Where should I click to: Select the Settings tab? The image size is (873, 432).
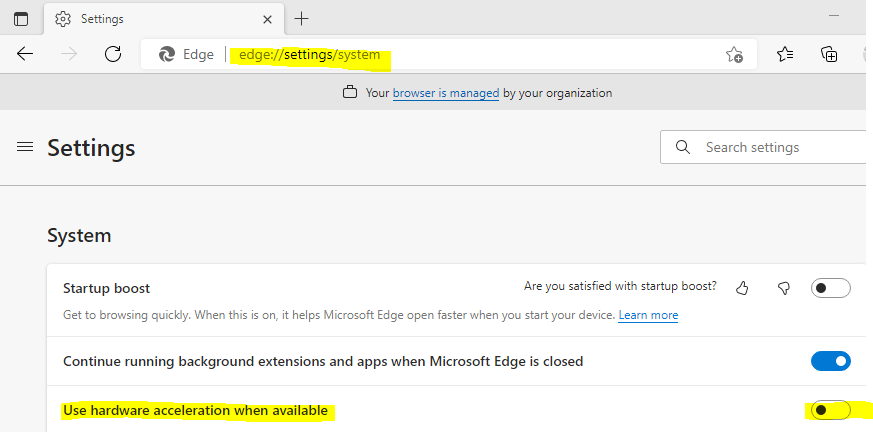point(164,19)
